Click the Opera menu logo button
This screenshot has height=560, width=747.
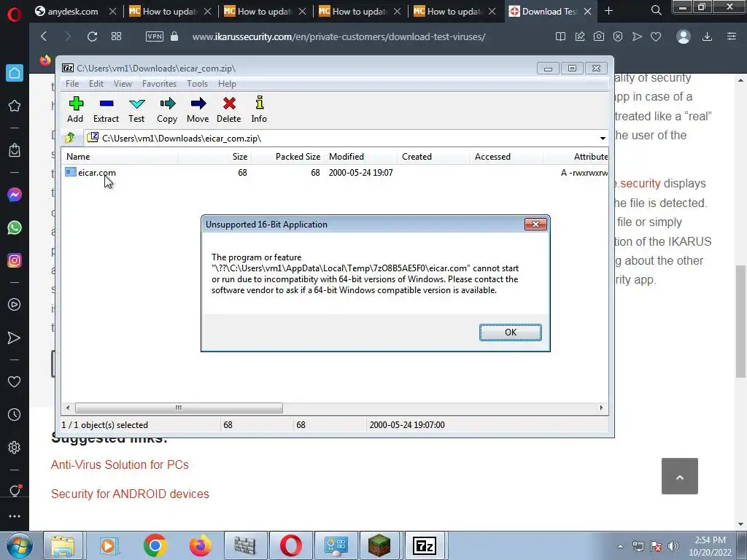point(15,15)
